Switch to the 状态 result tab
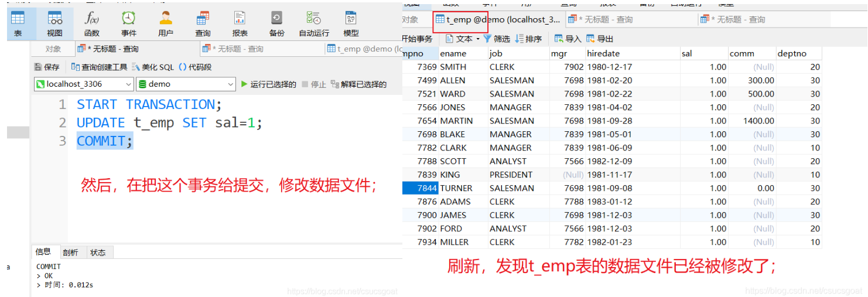The height and width of the screenshot is (297, 868). tap(98, 252)
